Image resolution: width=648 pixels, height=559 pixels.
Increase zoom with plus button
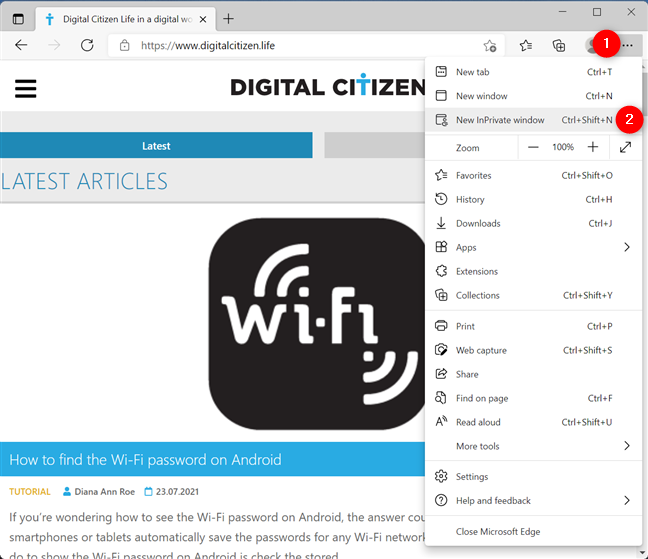(593, 147)
